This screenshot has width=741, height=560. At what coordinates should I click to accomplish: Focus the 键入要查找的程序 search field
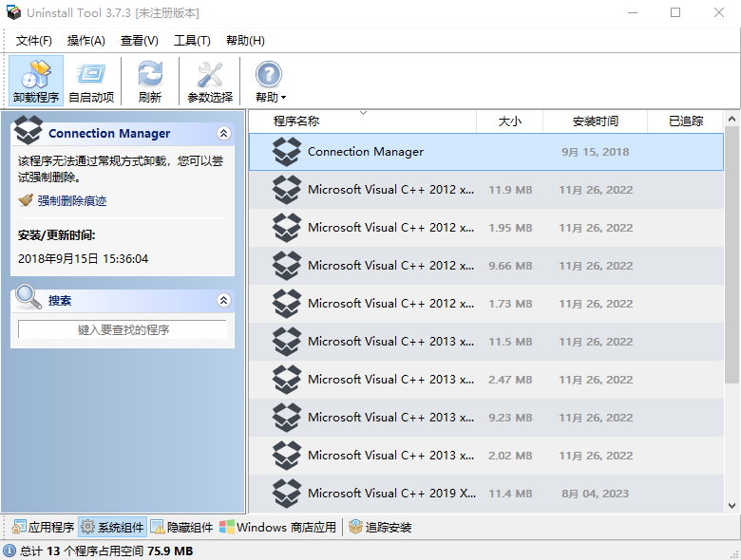click(123, 329)
